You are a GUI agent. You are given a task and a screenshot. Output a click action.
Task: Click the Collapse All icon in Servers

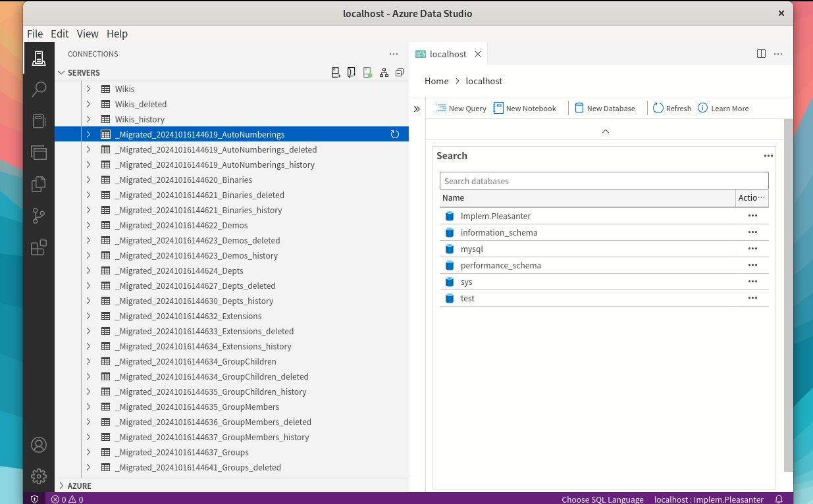399,73
